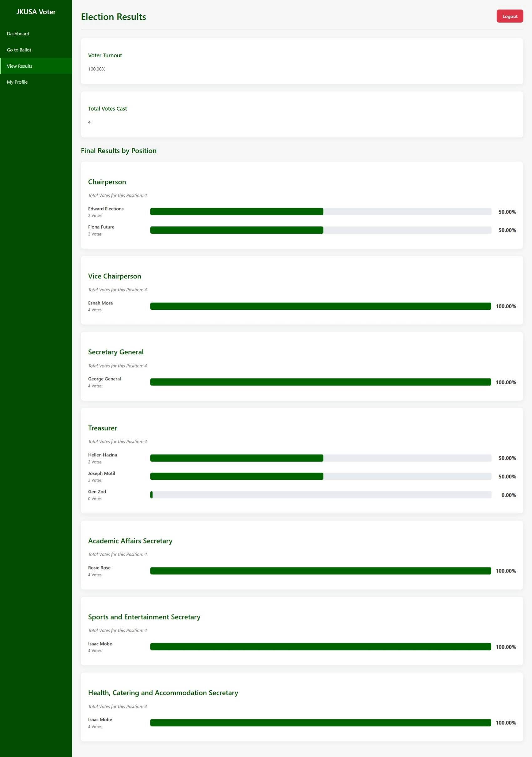Click Gen Zod's 0.00% percentage

tap(509, 495)
